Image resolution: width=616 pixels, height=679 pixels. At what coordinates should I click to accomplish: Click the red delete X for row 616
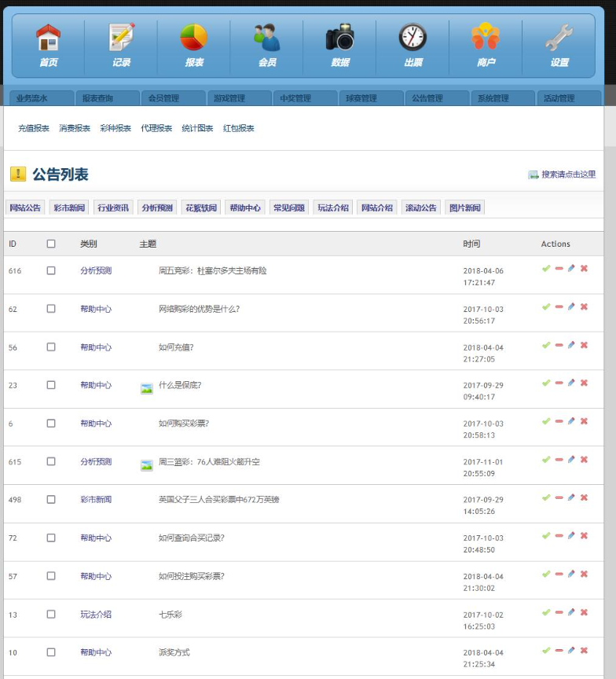584,269
